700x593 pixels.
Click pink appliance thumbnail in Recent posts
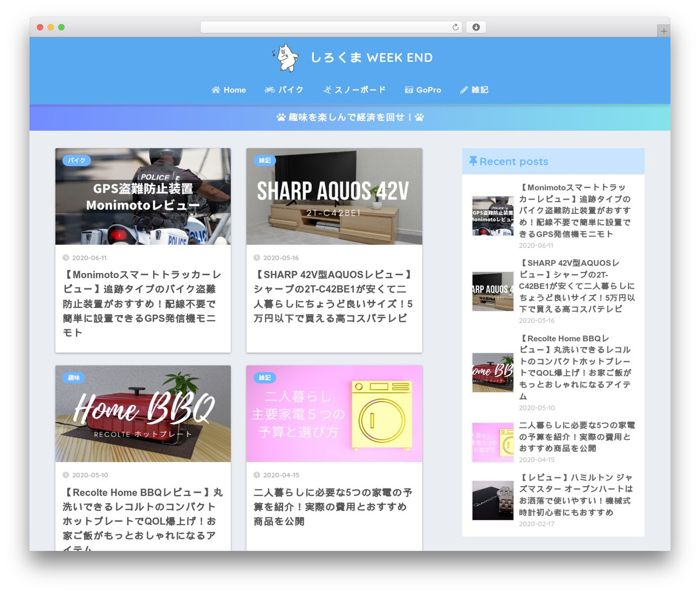point(493,442)
